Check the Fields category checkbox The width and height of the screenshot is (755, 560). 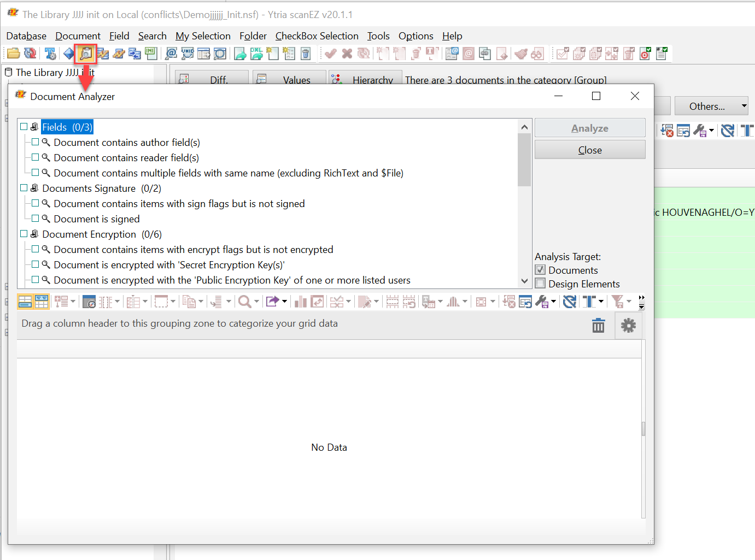click(24, 127)
